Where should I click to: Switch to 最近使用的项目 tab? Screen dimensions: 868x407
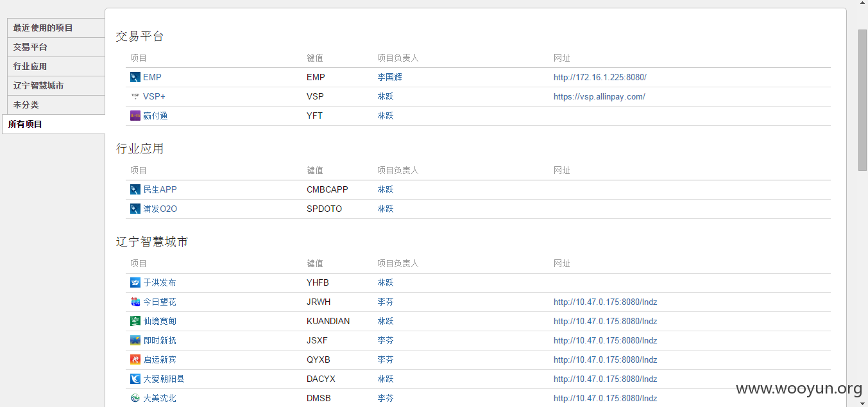pos(56,28)
